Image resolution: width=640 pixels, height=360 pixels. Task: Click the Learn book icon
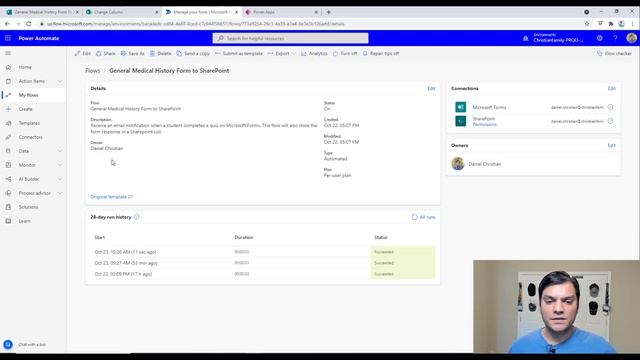pos(8,221)
